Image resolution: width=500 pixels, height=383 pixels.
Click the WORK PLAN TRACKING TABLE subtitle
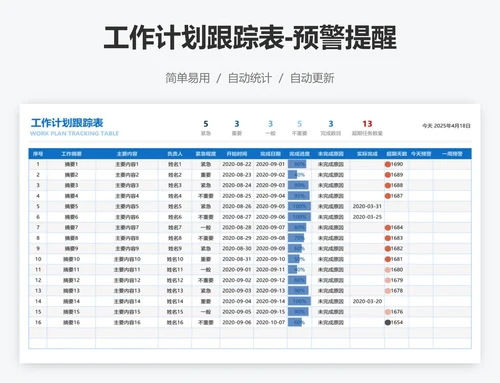(74, 133)
